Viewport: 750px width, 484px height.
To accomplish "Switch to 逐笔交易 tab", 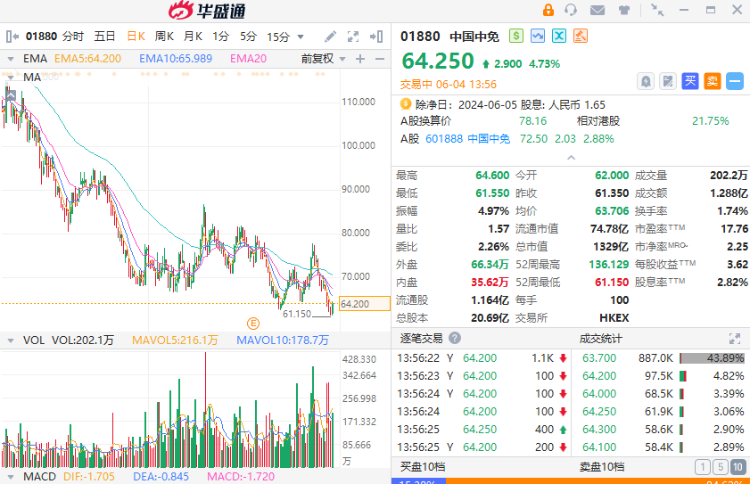I will pos(421,338).
